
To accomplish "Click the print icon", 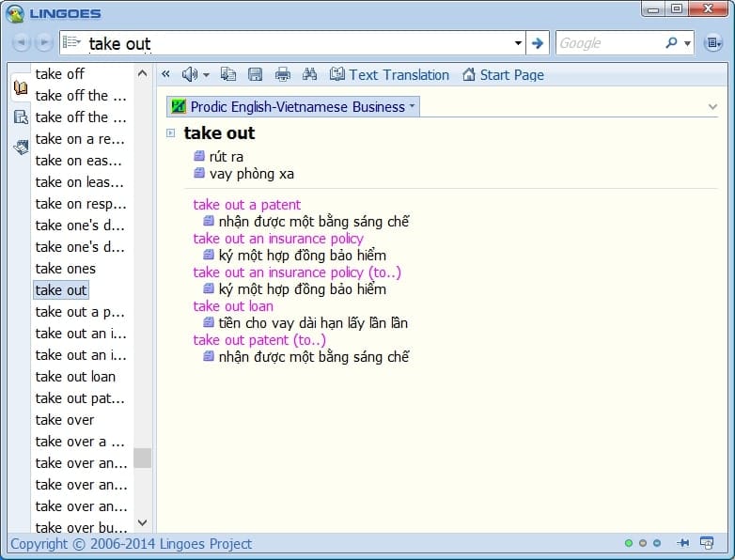I will click(282, 74).
